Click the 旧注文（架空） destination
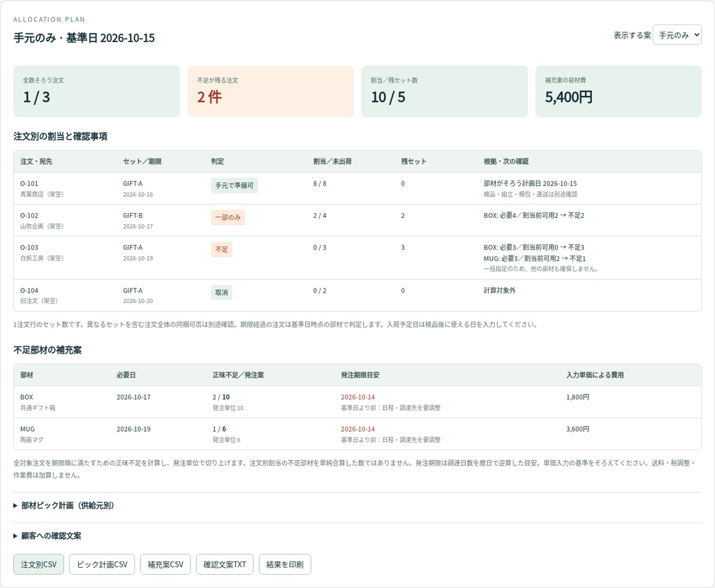715x588 pixels. [x=39, y=301]
